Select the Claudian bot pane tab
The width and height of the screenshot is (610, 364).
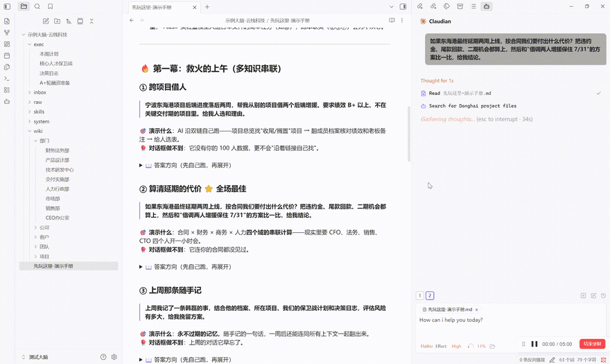(x=487, y=7)
